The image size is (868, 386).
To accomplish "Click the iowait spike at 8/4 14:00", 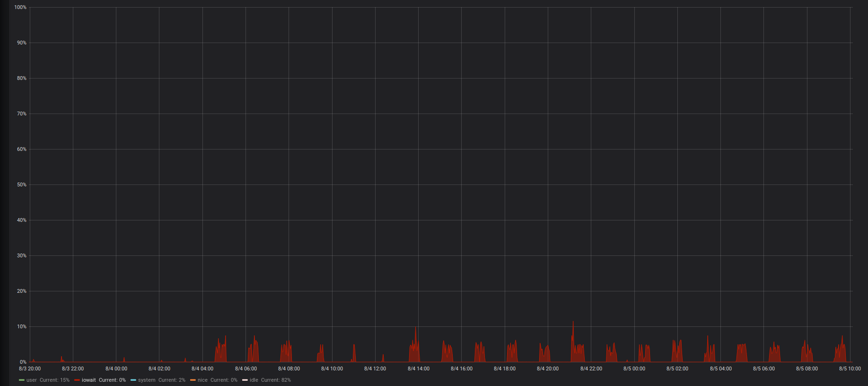I will [416, 328].
